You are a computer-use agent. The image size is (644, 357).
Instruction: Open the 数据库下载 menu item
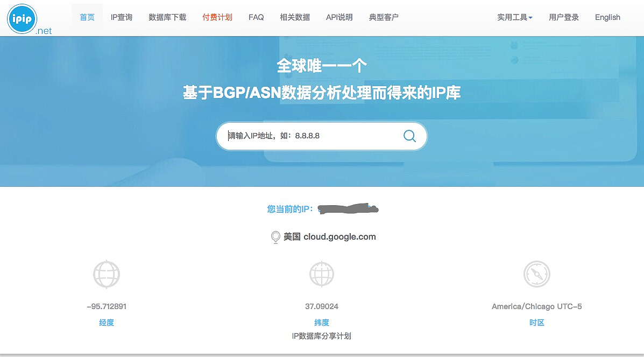point(167,17)
